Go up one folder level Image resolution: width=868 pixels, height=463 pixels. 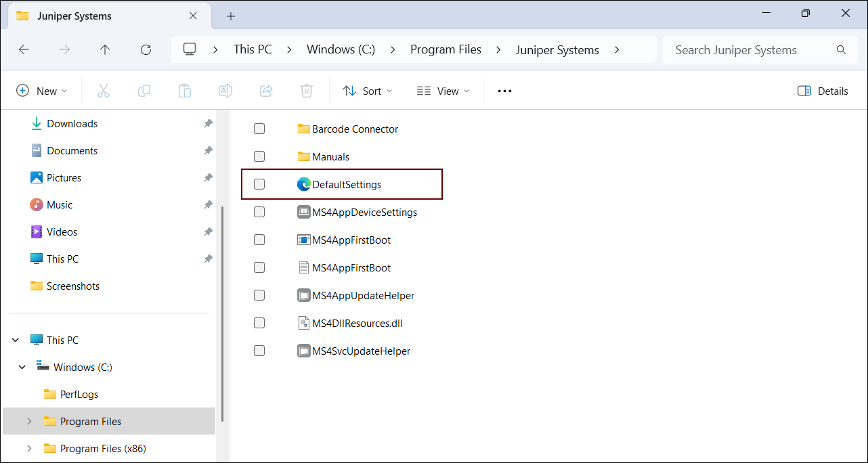(105, 49)
